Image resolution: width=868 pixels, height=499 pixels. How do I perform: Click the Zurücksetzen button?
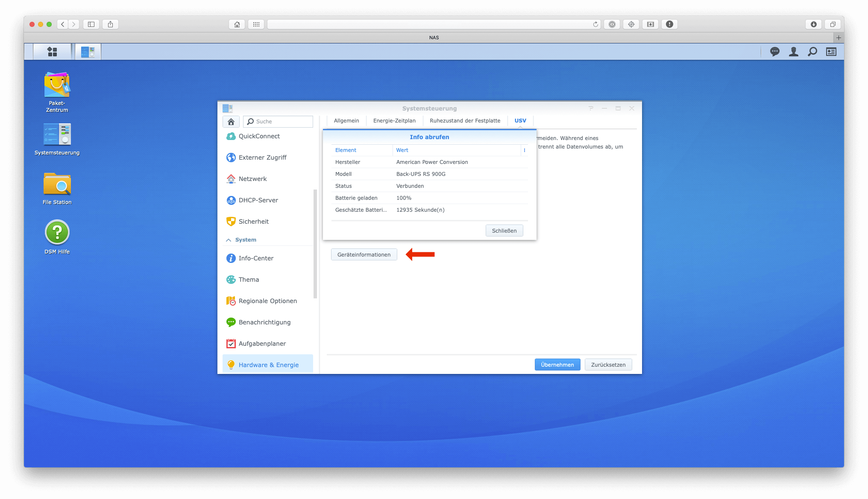coord(608,365)
